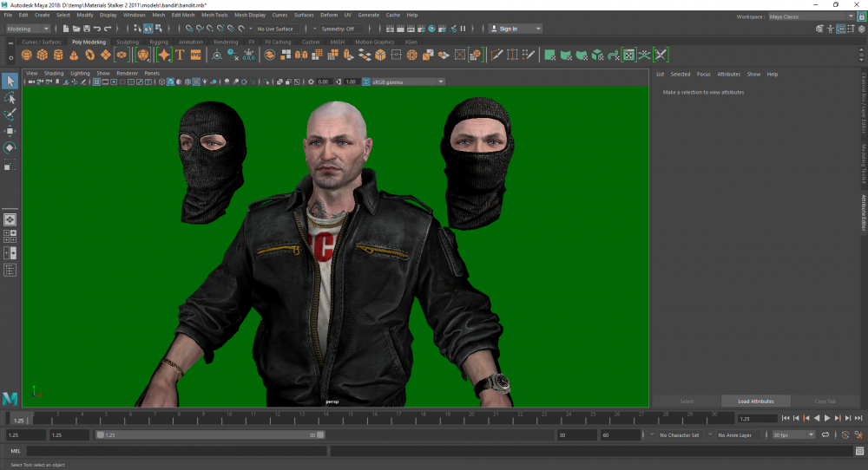Switch to the Sculpting shelf tab

[x=128, y=42]
